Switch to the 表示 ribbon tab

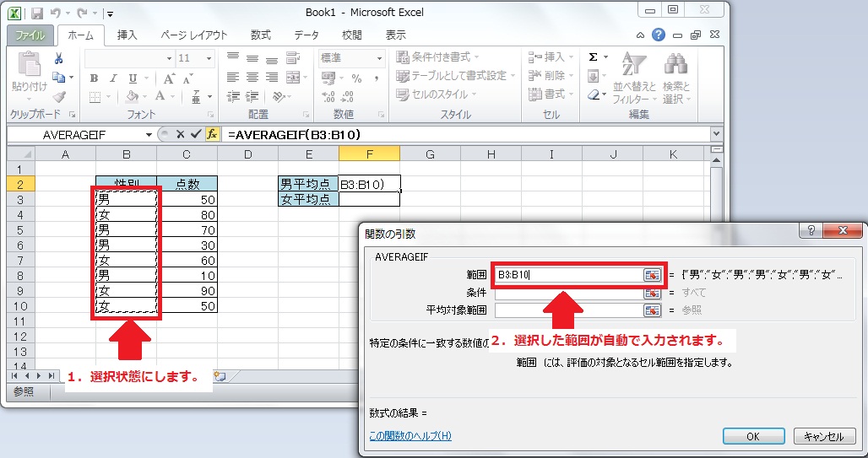395,35
